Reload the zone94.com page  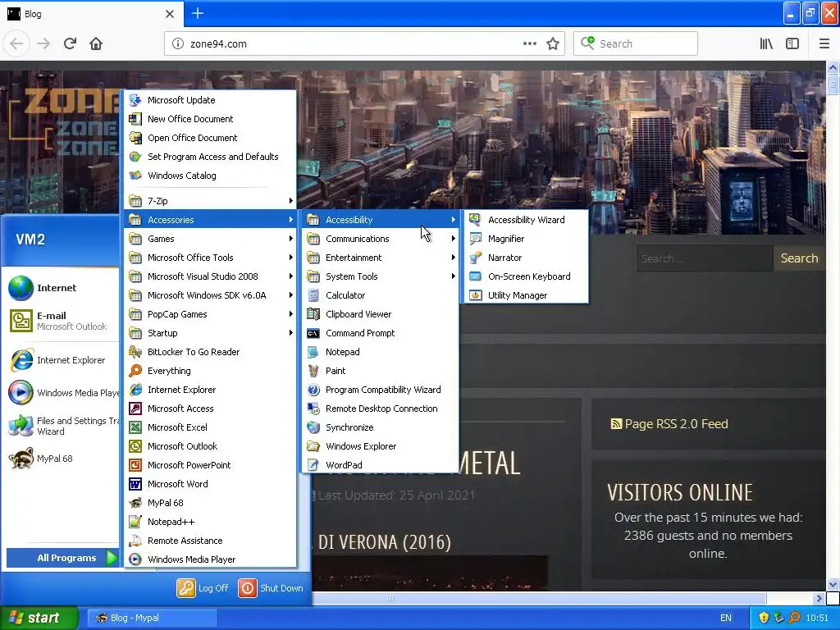70,43
